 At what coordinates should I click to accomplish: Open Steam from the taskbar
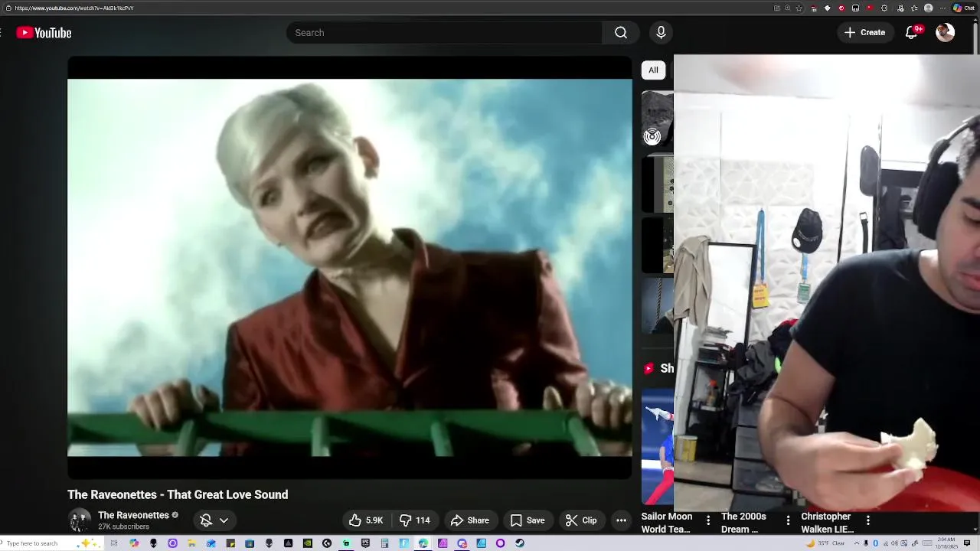520,543
